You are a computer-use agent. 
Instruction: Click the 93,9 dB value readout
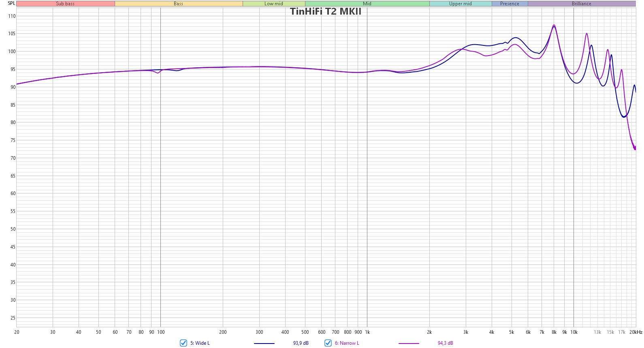(x=301, y=343)
